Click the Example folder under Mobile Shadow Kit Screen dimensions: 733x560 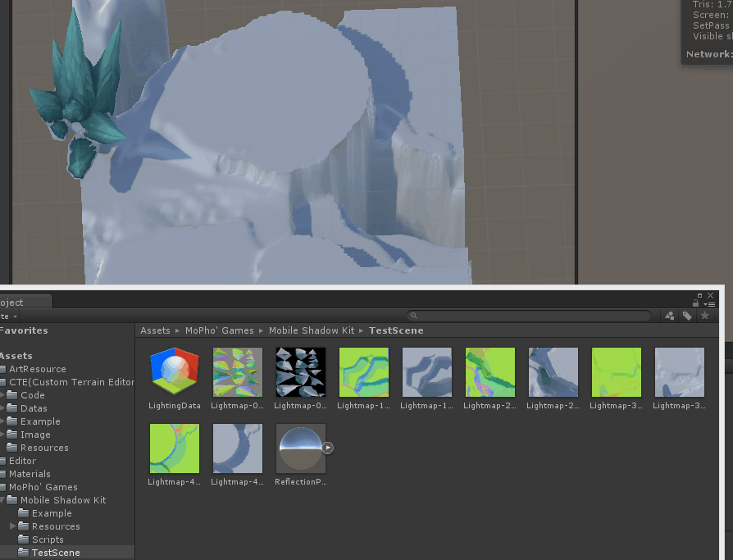(x=23, y=512)
